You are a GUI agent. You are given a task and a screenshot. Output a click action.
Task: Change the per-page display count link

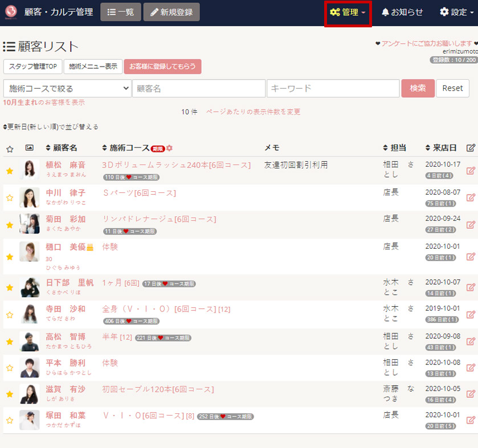point(254,112)
